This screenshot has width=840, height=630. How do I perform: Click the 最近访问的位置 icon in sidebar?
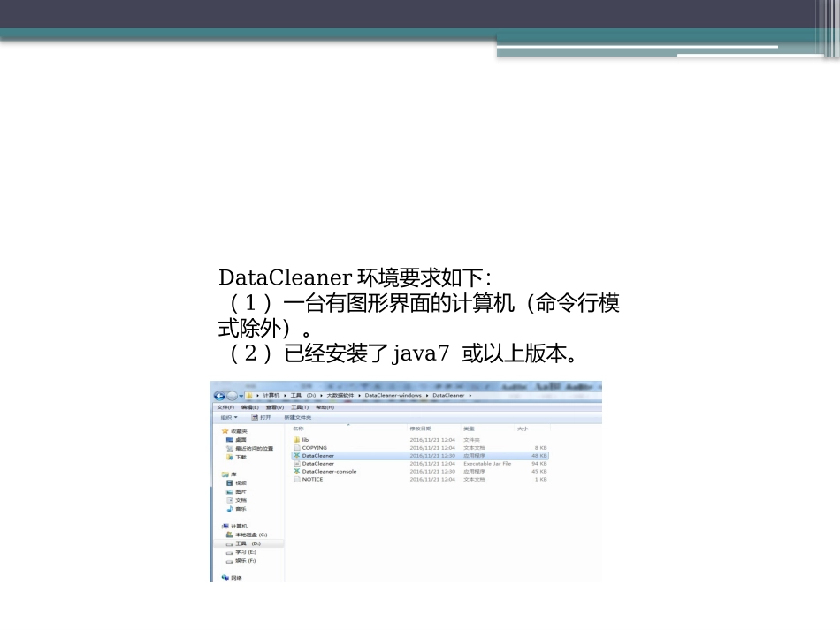pyautogui.click(x=230, y=449)
